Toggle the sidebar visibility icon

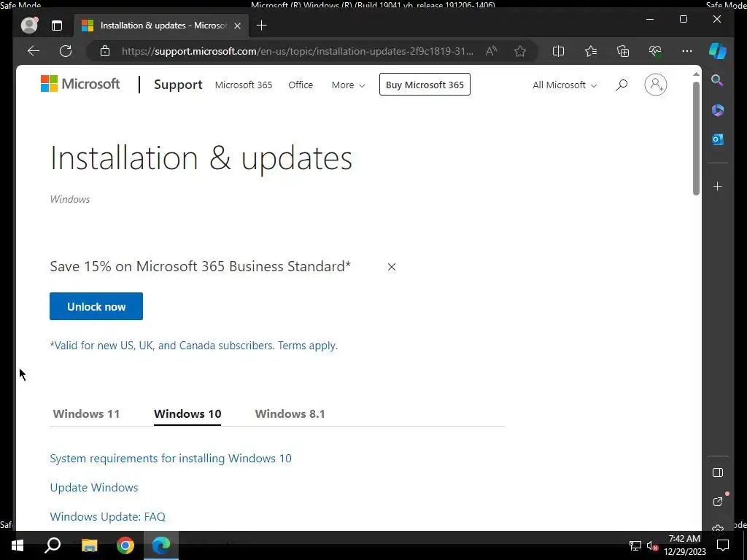[718, 472]
